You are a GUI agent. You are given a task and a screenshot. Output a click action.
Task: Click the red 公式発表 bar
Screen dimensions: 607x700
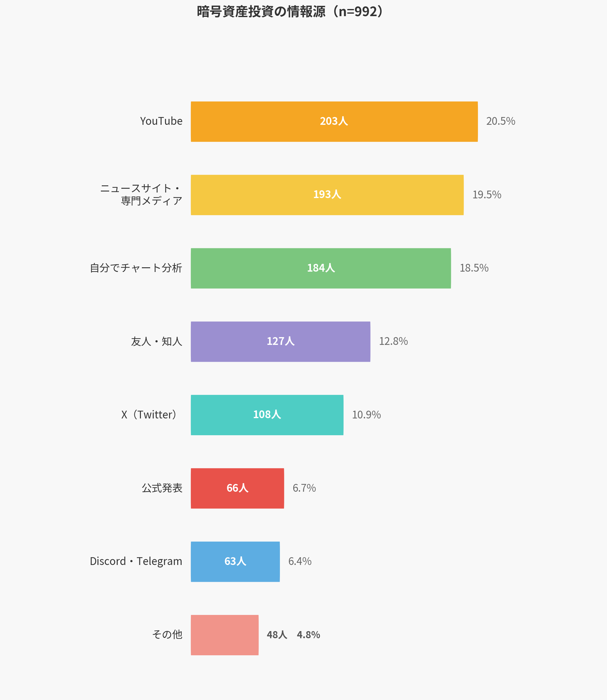[237, 488]
